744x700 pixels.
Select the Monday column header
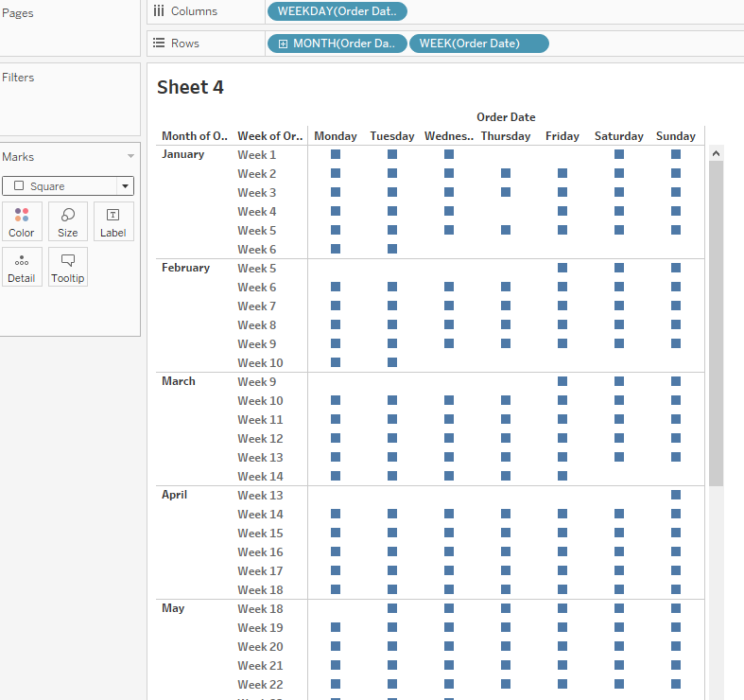click(336, 136)
